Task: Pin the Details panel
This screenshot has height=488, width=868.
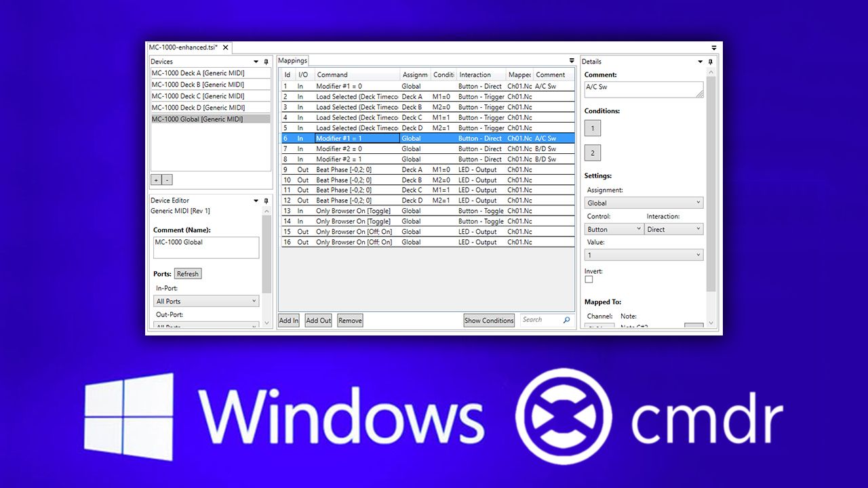Action: point(711,62)
